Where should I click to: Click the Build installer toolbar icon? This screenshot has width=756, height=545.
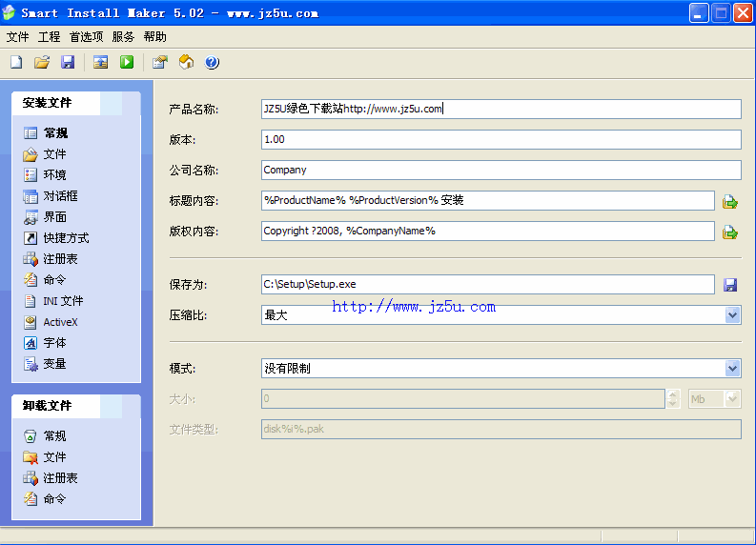tap(100, 62)
